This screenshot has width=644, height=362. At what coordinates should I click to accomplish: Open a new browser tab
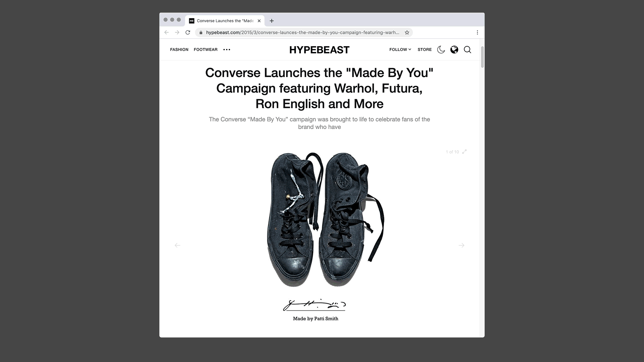(x=272, y=21)
